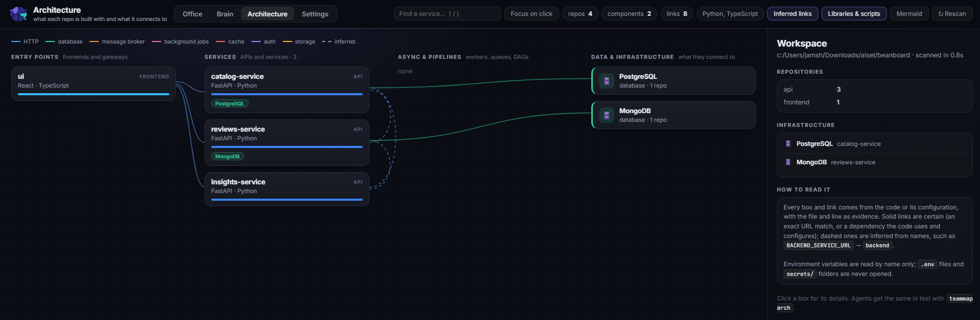This screenshot has width=980, height=320.
Task: Switch to the Brain tab
Action: [225, 14]
